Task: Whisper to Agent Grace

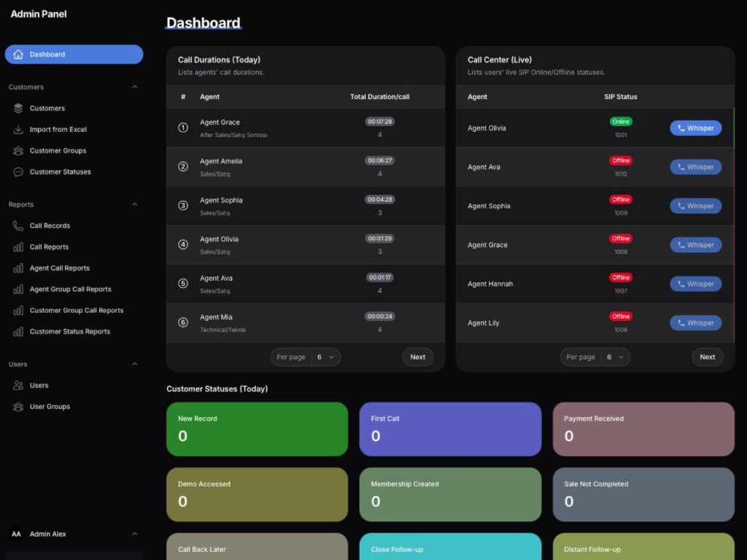Action: [695, 245]
